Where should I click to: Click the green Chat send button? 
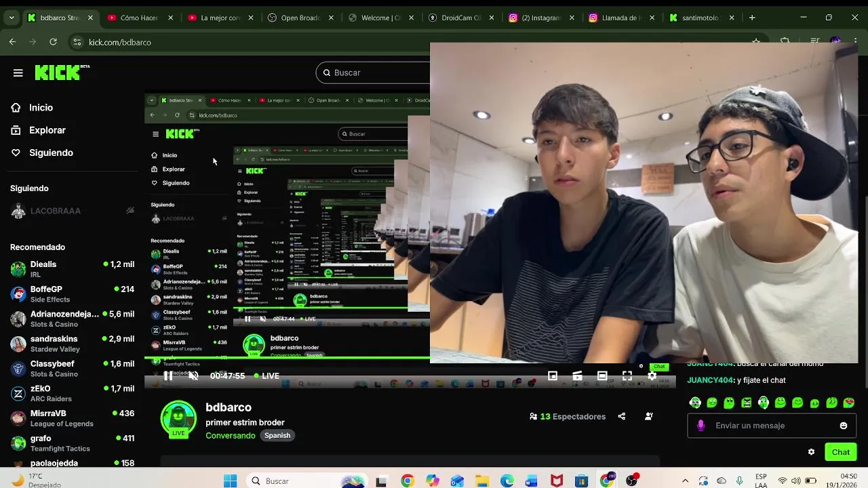coord(840,452)
